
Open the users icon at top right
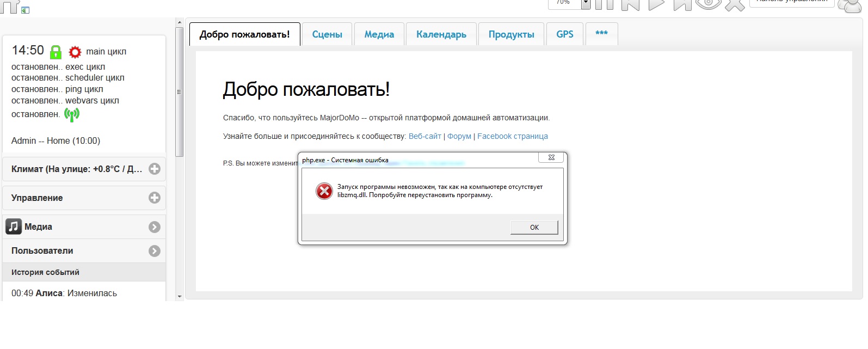(x=849, y=5)
